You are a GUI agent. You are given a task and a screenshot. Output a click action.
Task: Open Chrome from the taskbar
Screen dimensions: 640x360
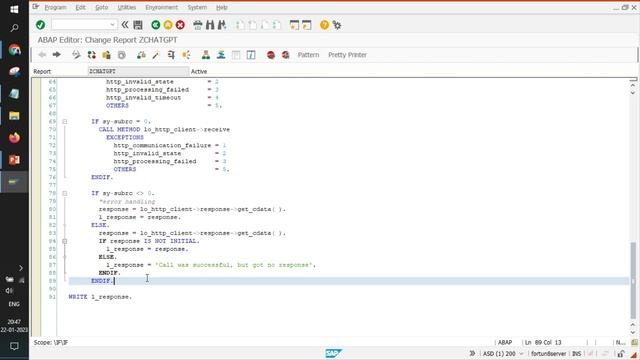click(14, 50)
